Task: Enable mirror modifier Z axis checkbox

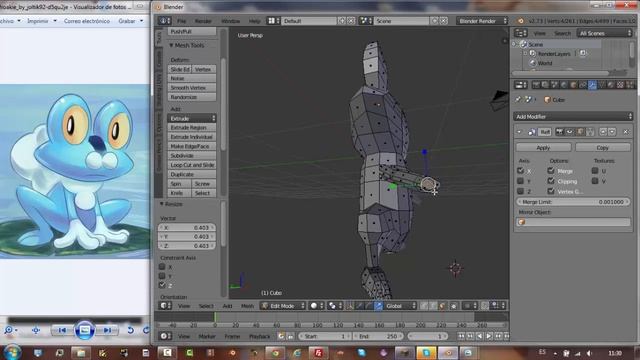Action: tap(520, 191)
